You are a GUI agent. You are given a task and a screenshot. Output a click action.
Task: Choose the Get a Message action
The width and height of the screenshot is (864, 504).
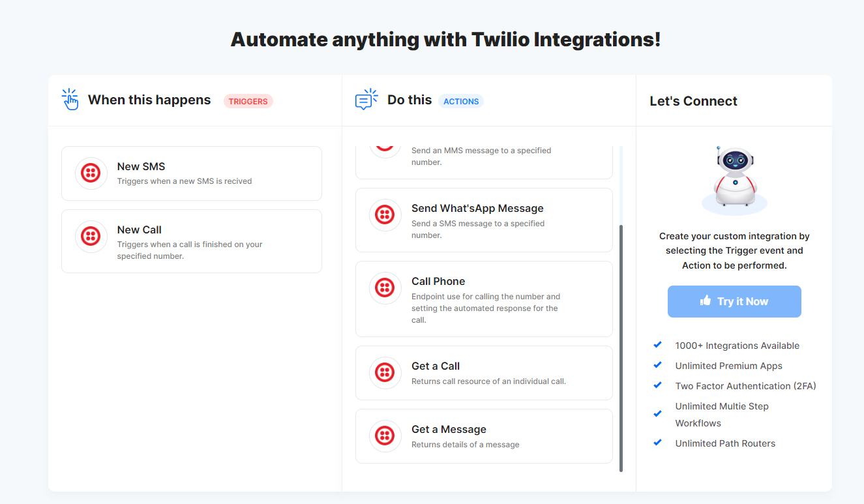(484, 436)
